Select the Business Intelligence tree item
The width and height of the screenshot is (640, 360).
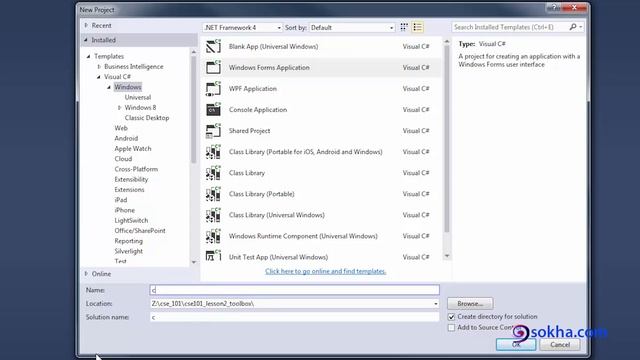[133, 67]
